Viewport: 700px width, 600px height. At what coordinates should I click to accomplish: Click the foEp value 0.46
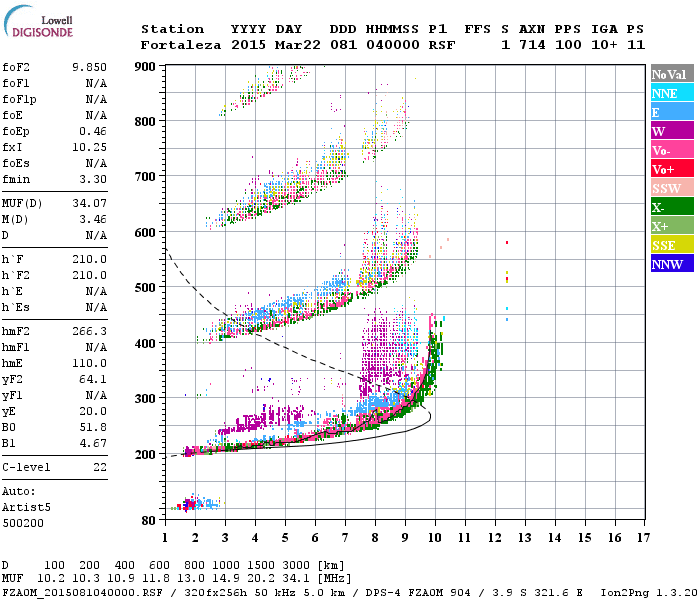[93, 131]
